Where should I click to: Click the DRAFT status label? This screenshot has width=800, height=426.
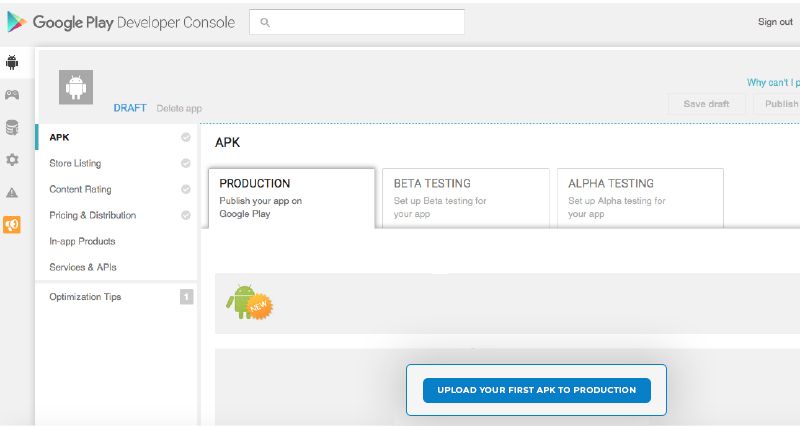[x=130, y=108]
